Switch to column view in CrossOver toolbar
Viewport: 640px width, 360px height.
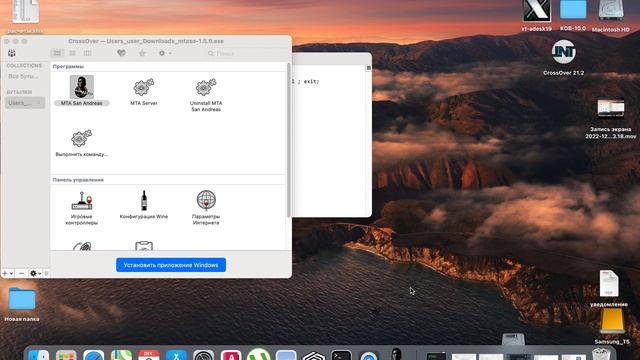tap(87, 53)
